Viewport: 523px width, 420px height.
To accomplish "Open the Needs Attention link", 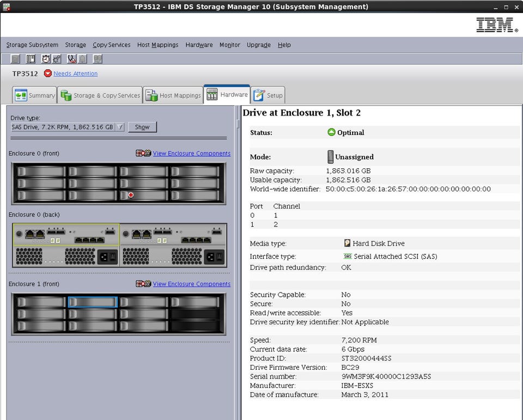I will 75,74.
